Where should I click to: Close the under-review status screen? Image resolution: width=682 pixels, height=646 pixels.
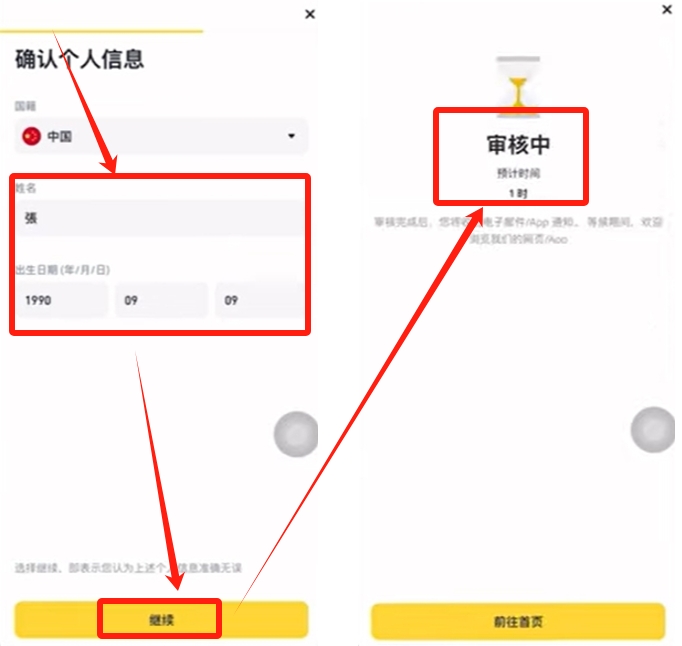(x=667, y=9)
